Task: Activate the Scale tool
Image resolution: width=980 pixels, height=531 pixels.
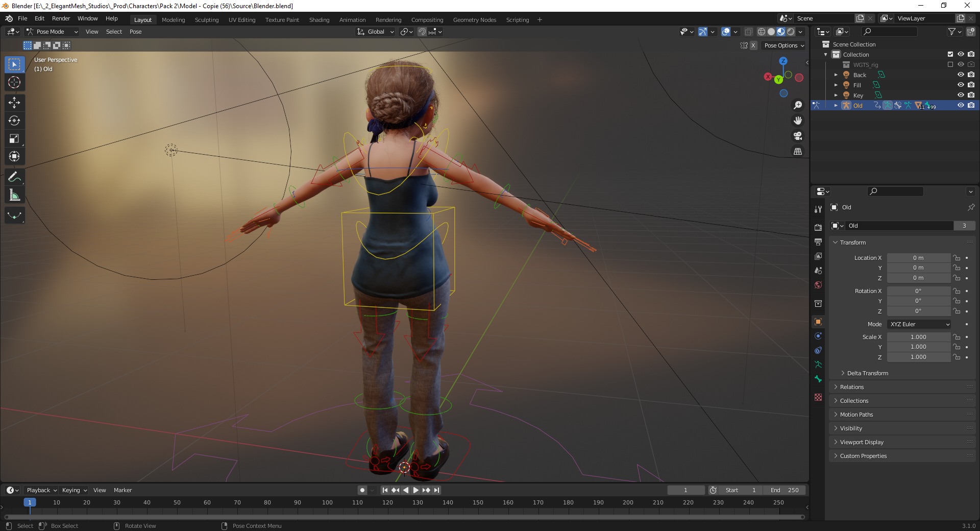Action: pos(14,138)
